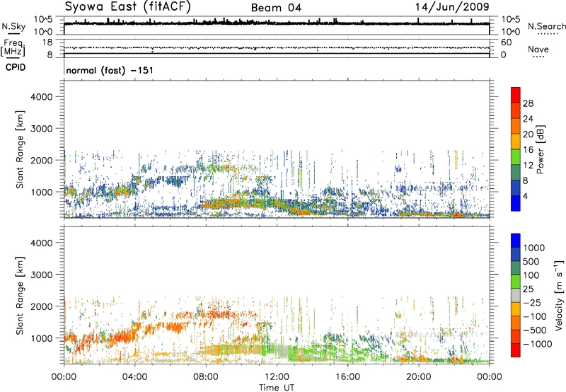Click the '20:00' time tick label

pos(418,377)
